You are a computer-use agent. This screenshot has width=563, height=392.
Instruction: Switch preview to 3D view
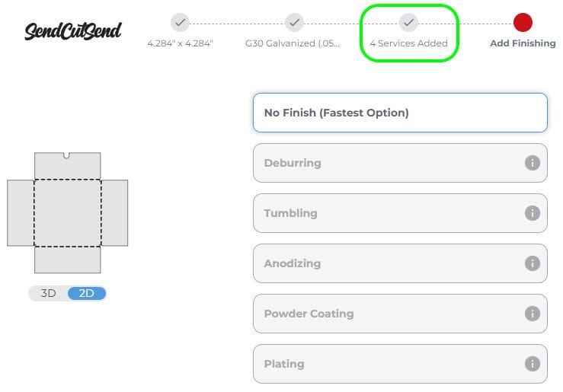(49, 293)
